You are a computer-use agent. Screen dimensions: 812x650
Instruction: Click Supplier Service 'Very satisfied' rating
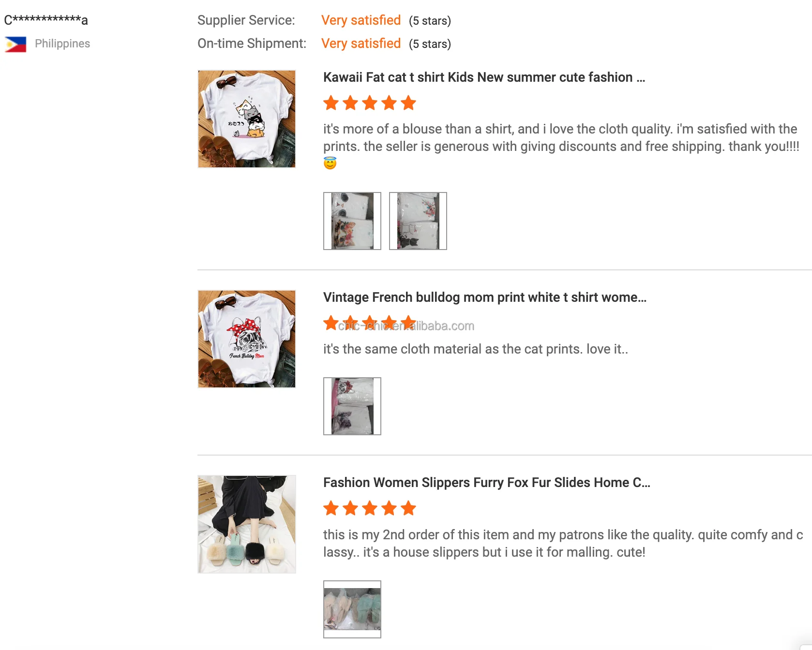point(361,20)
